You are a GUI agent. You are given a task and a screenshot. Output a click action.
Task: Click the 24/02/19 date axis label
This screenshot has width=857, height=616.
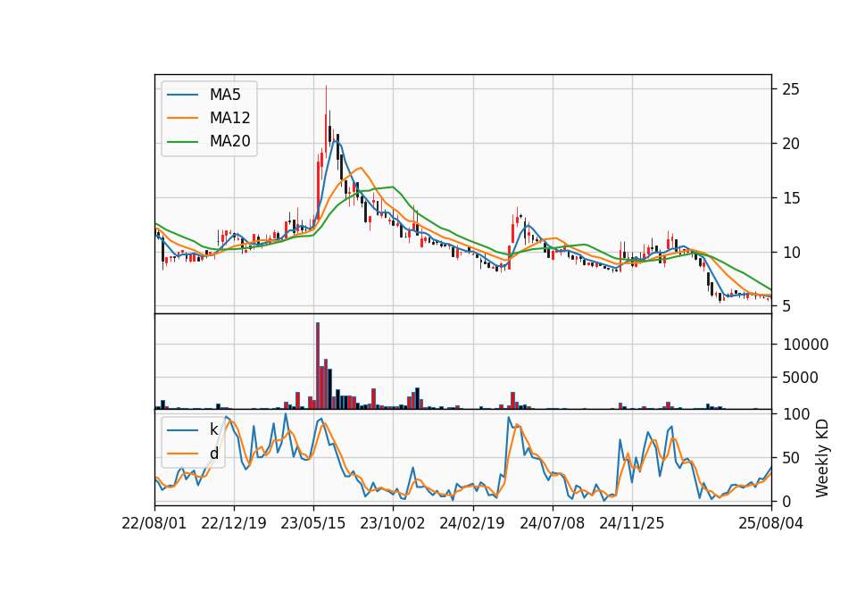tap(472, 523)
